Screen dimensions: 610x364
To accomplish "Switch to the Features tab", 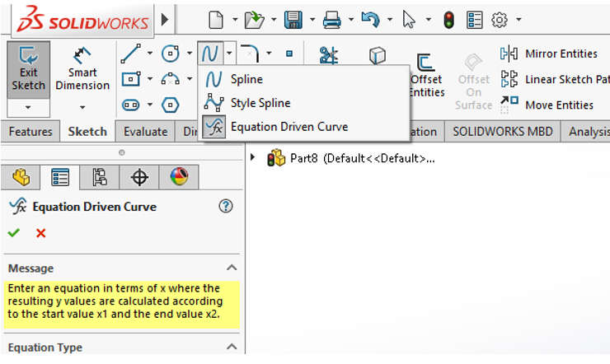I will pos(30,132).
